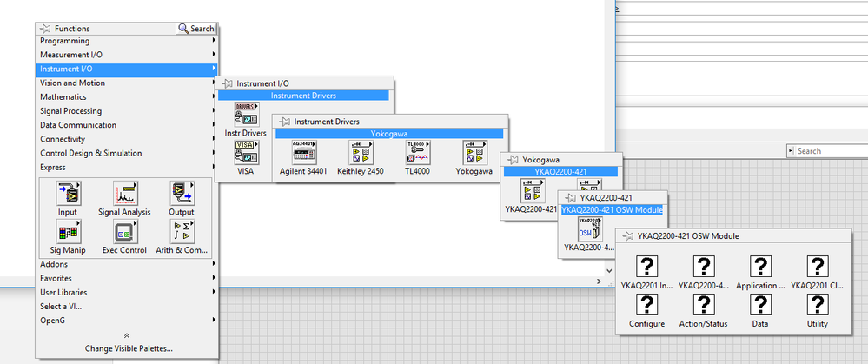Open search options arrow beside Search field

791,150
